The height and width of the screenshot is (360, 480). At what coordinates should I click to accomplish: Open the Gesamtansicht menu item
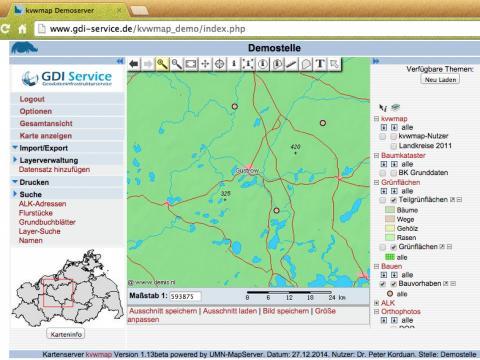(46, 124)
